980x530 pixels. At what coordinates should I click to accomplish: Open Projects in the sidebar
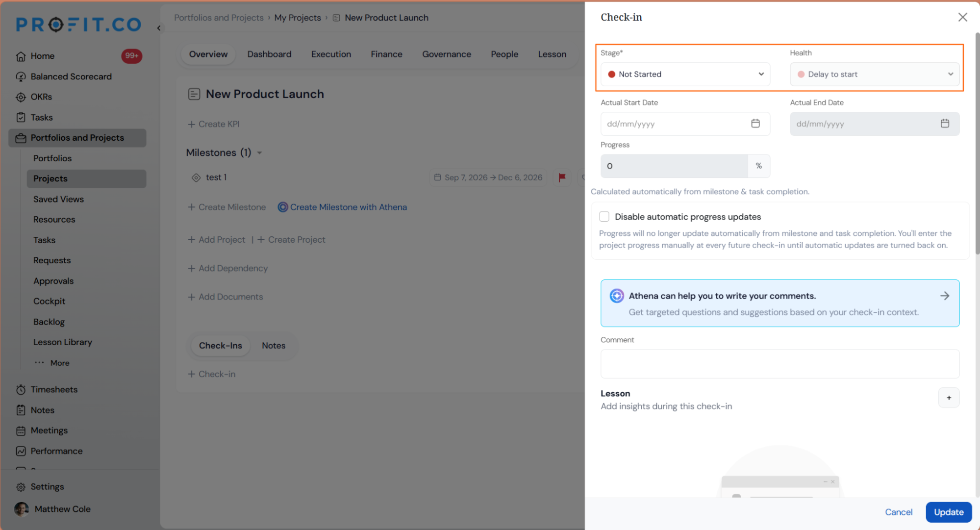tap(86, 179)
